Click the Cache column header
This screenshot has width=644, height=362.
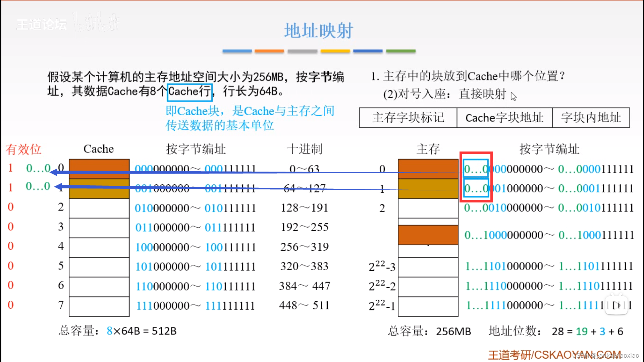tap(99, 149)
